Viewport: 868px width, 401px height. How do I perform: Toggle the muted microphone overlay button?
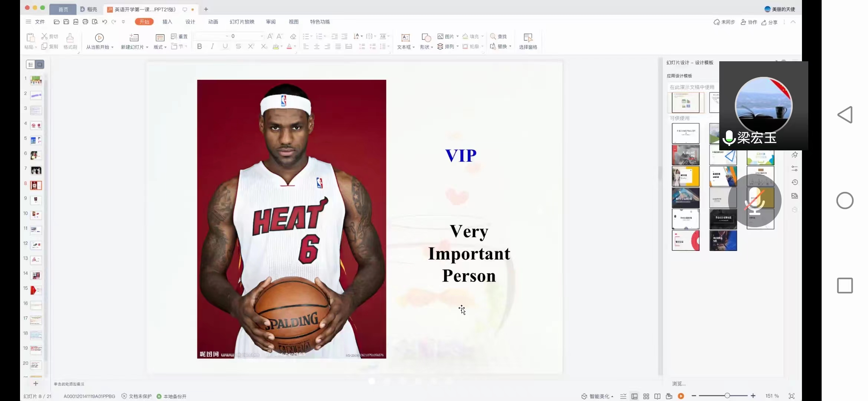pos(754,201)
